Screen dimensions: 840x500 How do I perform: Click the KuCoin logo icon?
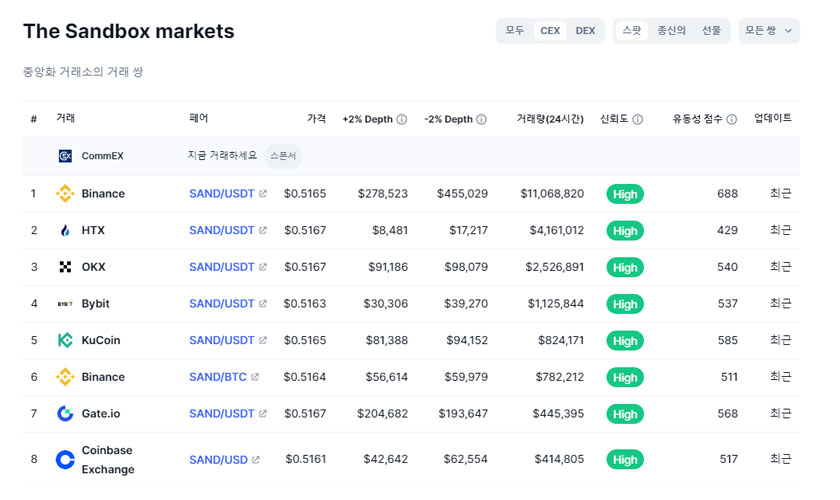tap(65, 340)
